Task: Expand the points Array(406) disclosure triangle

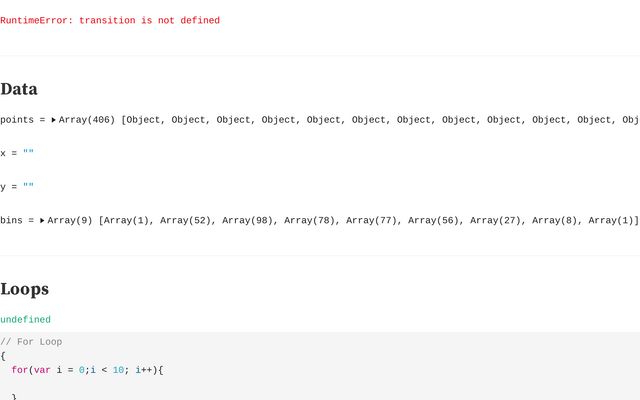Action: (x=54, y=120)
